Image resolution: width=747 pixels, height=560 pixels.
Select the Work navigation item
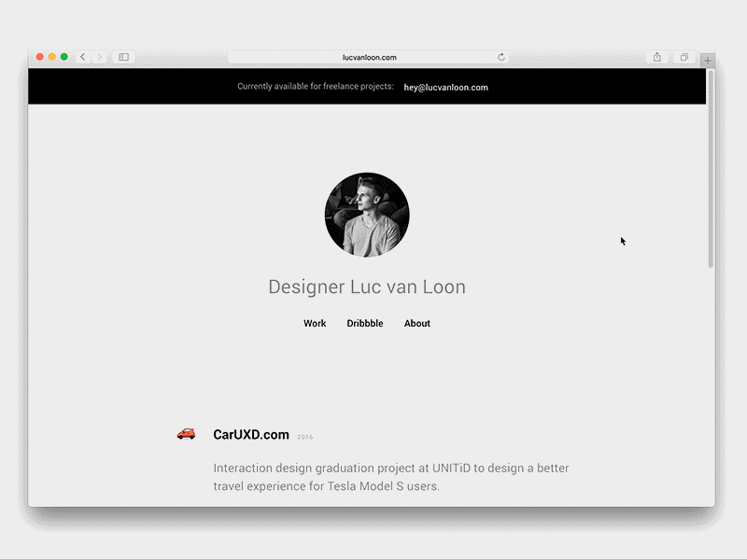coord(314,323)
